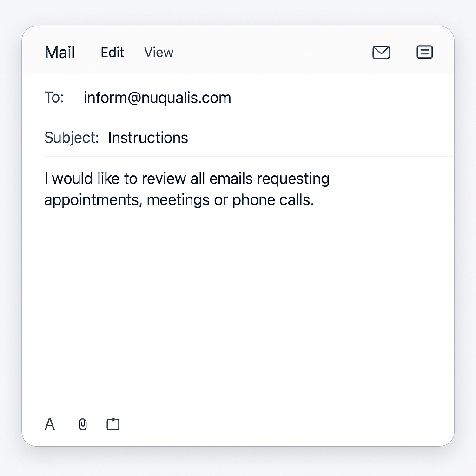Screen dimensions: 476x476
Task: Place cursor after the words phone calls.
Action: [315, 200]
